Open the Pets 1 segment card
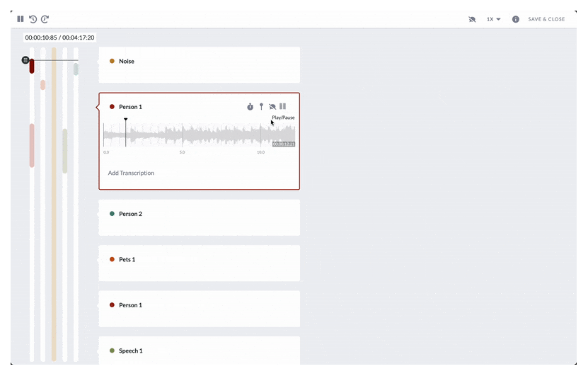 click(199, 260)
